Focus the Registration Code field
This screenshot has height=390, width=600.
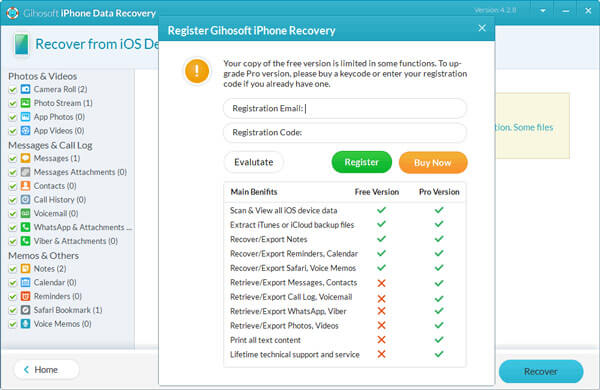pos(345,132)
